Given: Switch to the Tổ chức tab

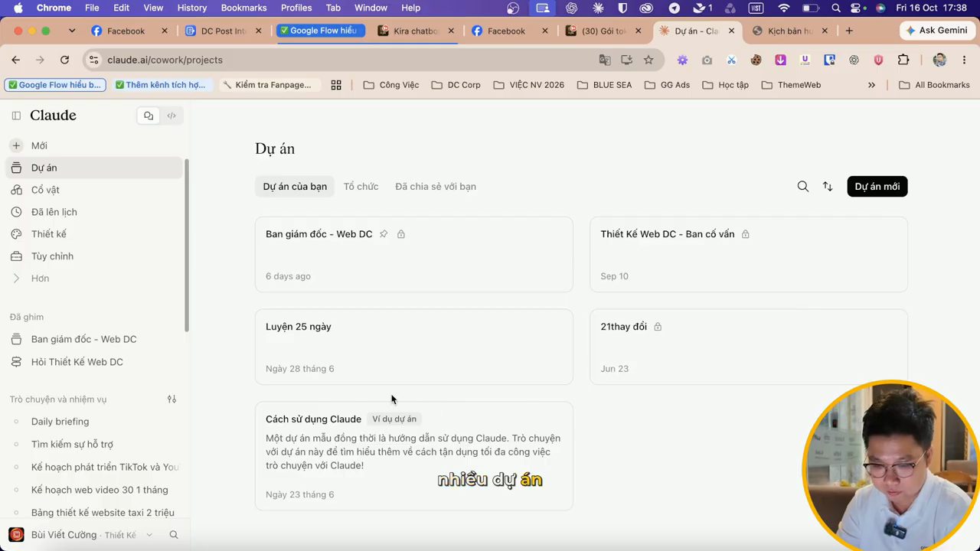Looking at the screenshot, I should (x=361, y=187).
